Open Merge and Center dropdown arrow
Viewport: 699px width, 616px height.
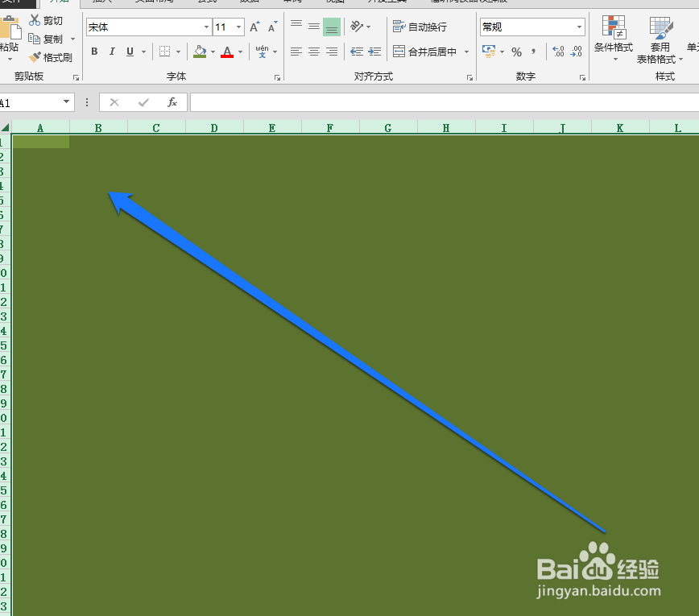click(467, 52)
